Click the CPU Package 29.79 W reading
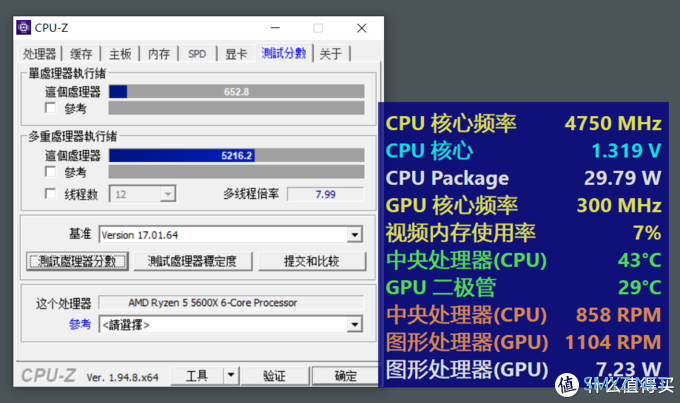Screen dimensions: 680x403 (x=523, y=178)
